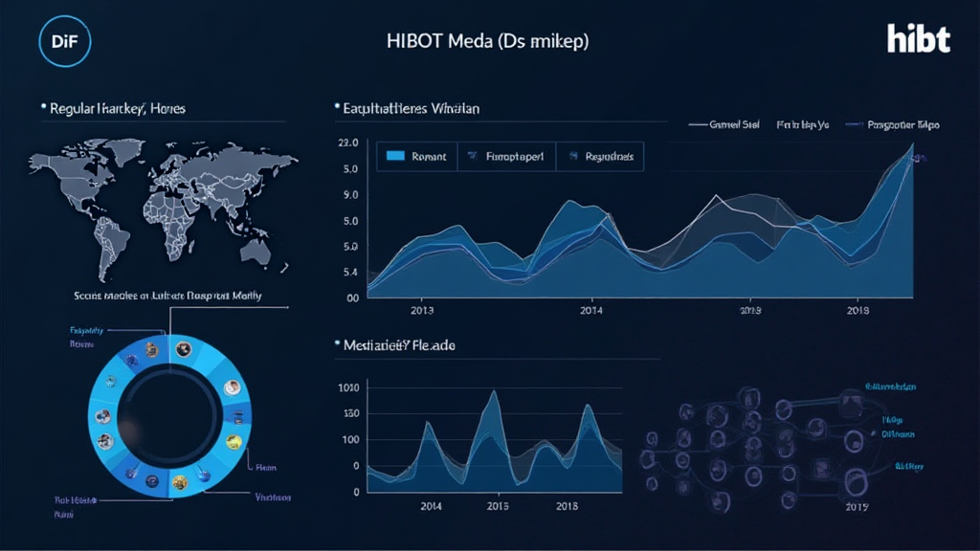
Task: Click the hibt brand logo top right
Action: (x=919, y=40)
